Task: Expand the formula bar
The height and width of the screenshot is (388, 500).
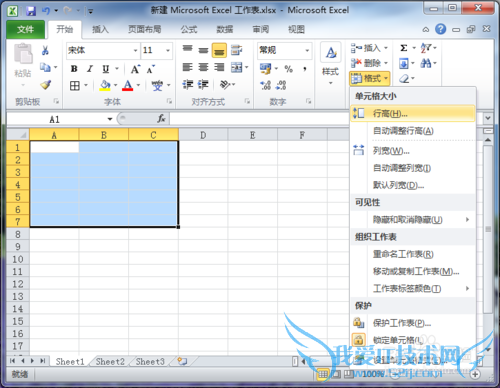Action: click(x=488, y=118)
